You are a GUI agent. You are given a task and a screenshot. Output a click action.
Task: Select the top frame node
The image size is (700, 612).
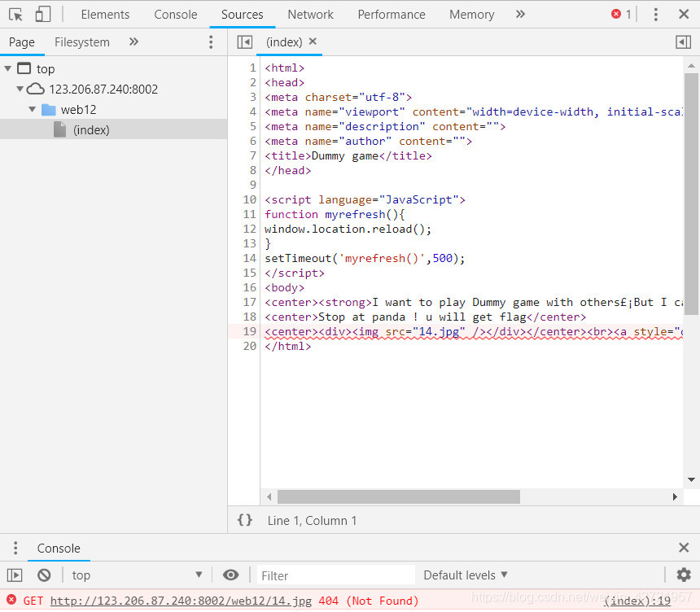point(45,69)
